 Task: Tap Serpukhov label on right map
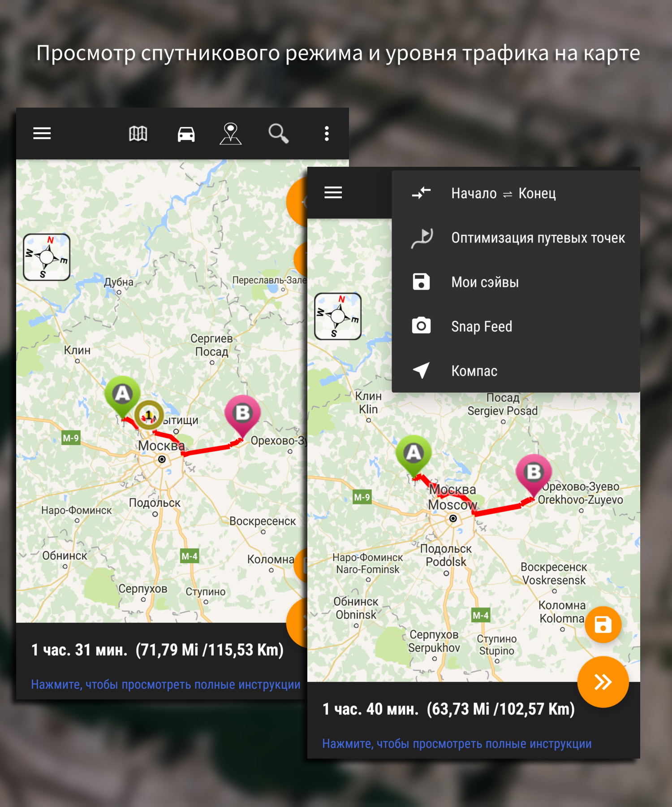(434, 648)
